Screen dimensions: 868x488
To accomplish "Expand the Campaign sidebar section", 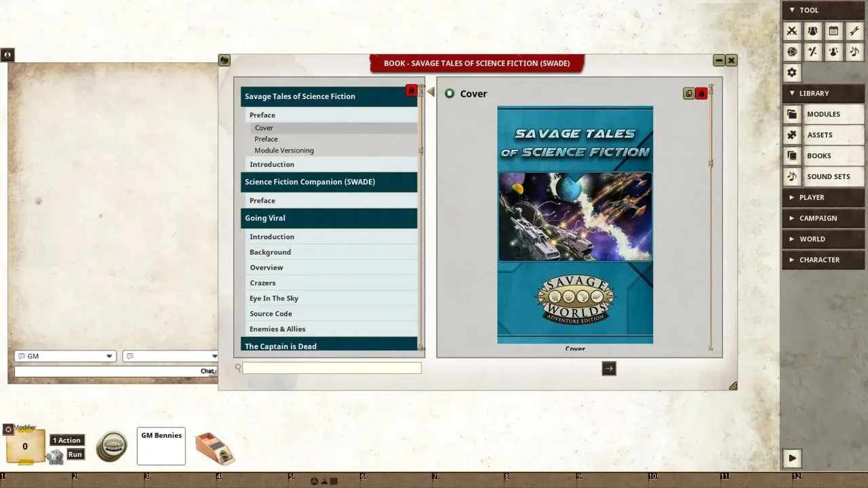I will 823,218.
